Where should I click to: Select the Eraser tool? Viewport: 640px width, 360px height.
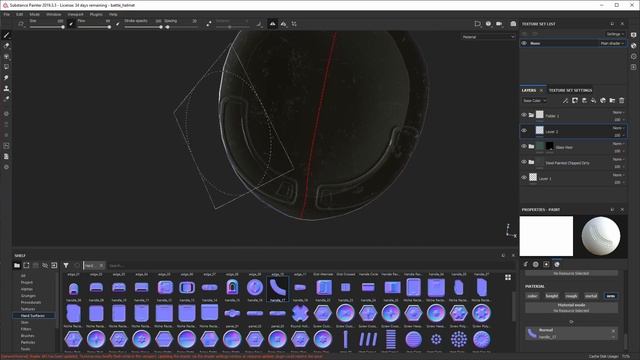(6, 46)
